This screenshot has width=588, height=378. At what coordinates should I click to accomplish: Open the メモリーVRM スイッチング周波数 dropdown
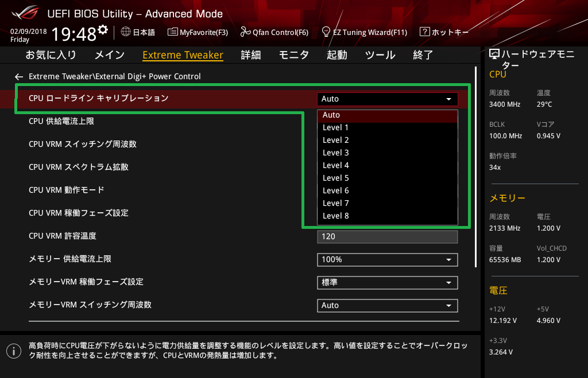[388, 305]
